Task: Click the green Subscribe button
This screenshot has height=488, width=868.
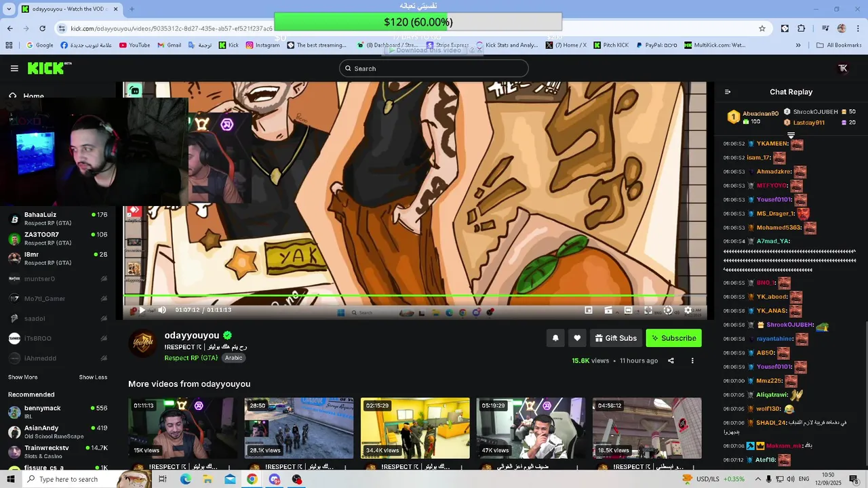Action: point(673,338)
